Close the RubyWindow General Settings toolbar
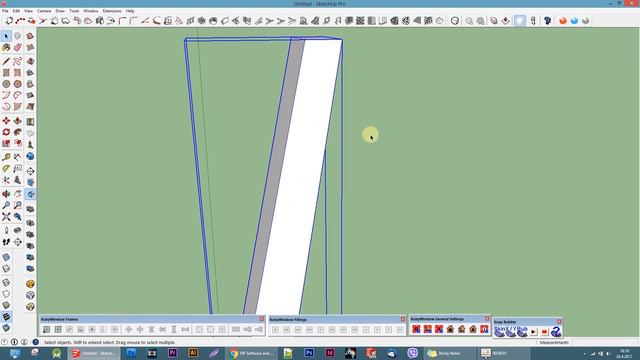Screen dimensions: 640x360 [x=487, y=319]
